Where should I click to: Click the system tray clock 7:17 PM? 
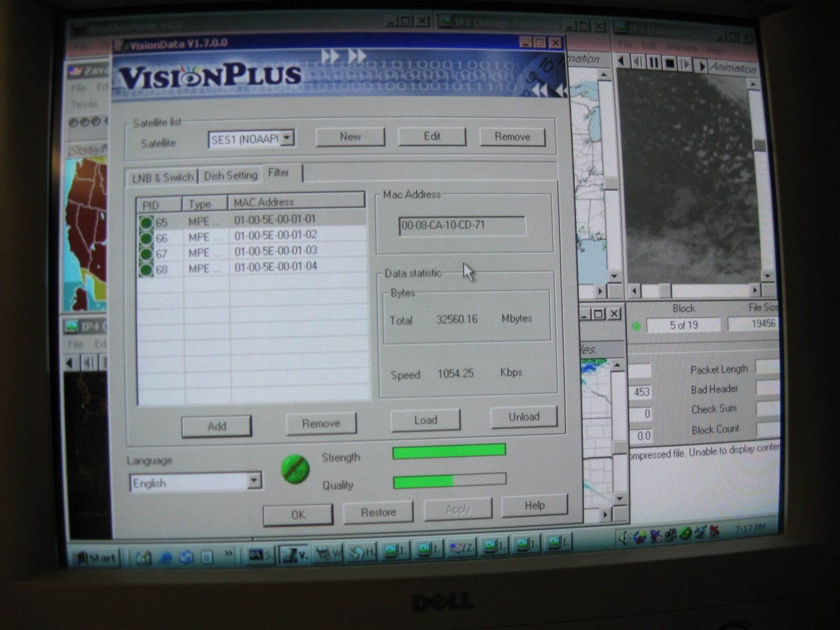750,528
